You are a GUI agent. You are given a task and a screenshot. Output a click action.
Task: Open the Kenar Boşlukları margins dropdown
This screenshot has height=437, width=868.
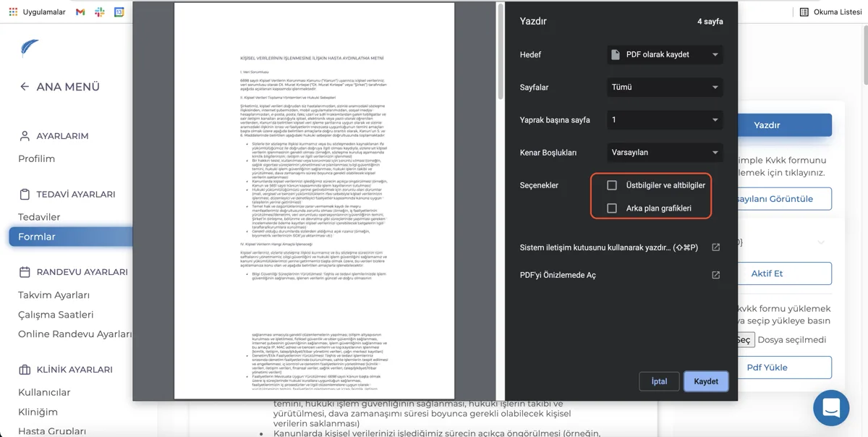click(x=665, y=153)
